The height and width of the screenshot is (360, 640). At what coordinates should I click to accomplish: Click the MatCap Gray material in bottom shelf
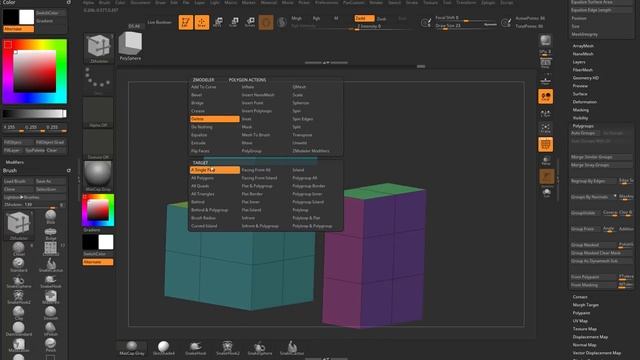click(131, 348)
